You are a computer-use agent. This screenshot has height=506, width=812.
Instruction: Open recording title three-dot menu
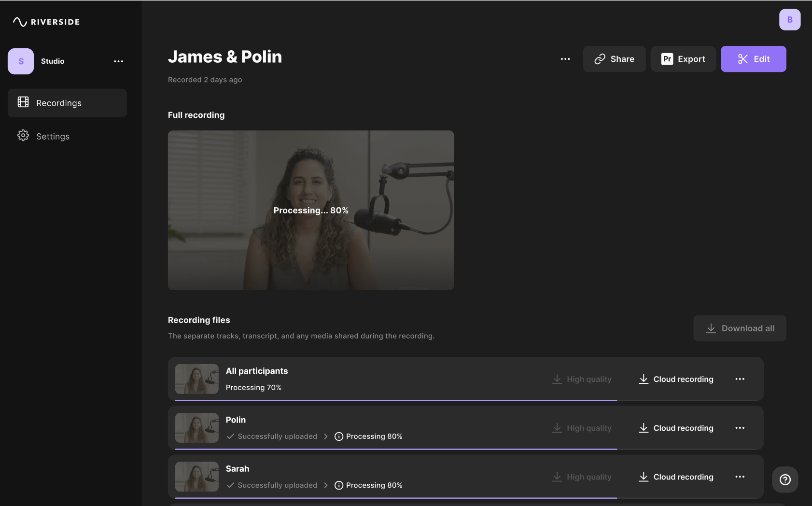[565, 59]
